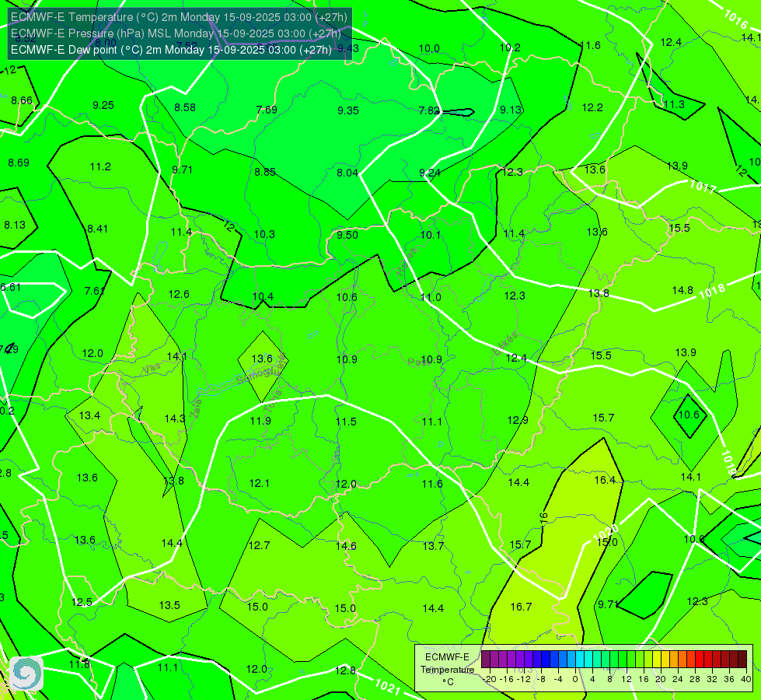Click the 1021 isobar label
Viewport: 761px width, 700px height.
[388, 687]
